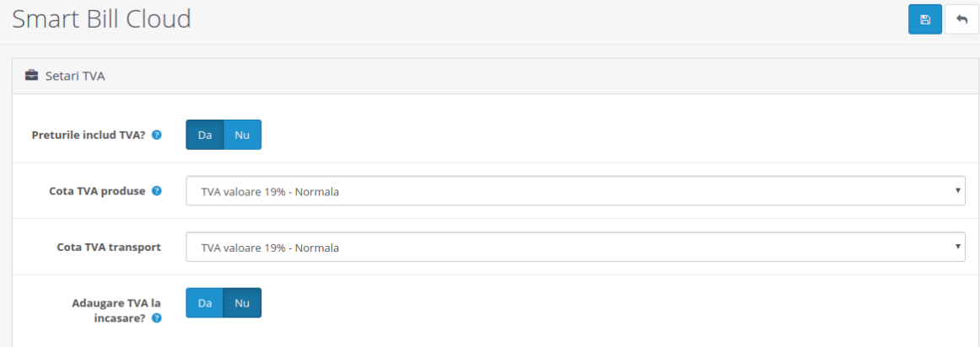Click the blue Save floppy-disk icon

coord(924,19)
